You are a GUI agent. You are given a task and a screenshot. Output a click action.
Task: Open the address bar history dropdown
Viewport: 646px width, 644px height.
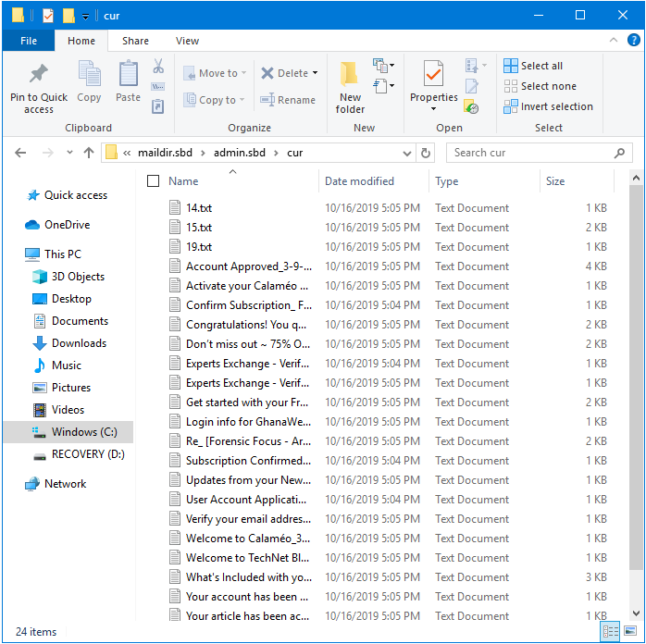coord(407,154)
